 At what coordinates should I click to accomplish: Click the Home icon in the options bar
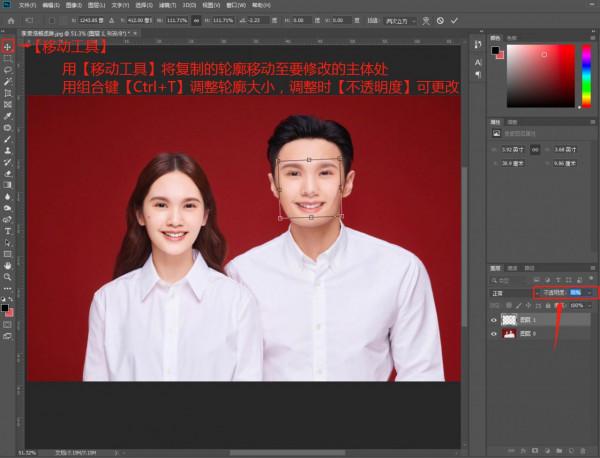[x=9, y=20]
